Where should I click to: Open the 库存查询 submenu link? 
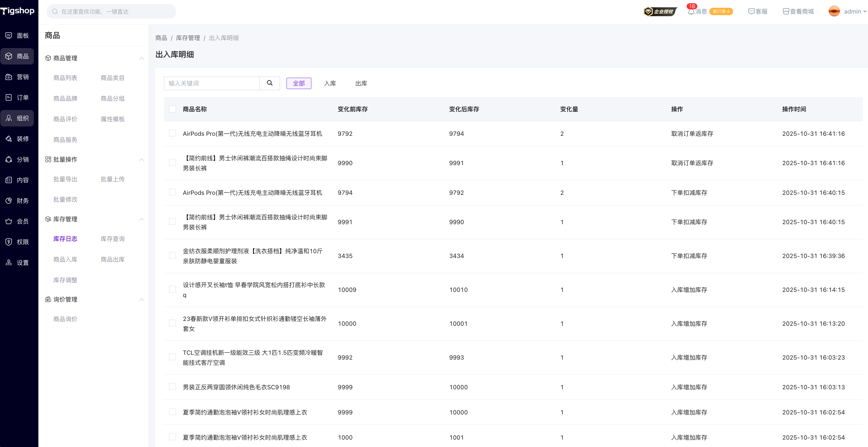pos(113,239)
